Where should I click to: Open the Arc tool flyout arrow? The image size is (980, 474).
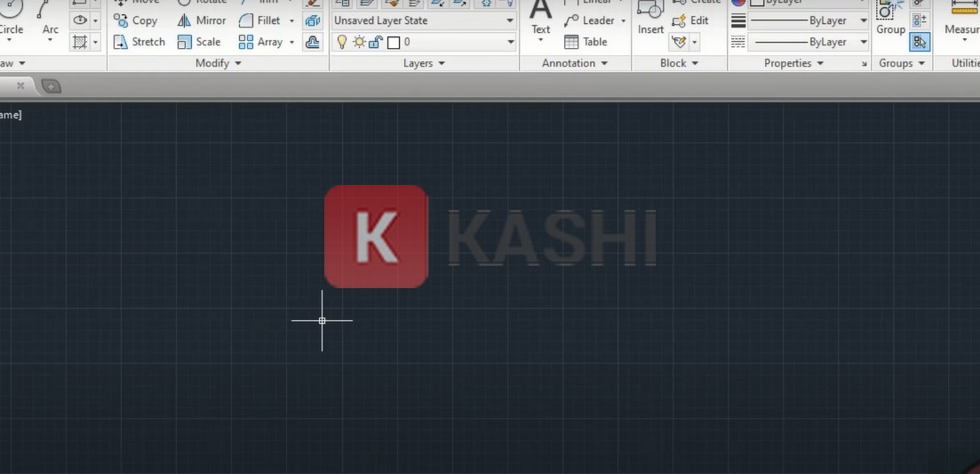[x=50, y=41]
